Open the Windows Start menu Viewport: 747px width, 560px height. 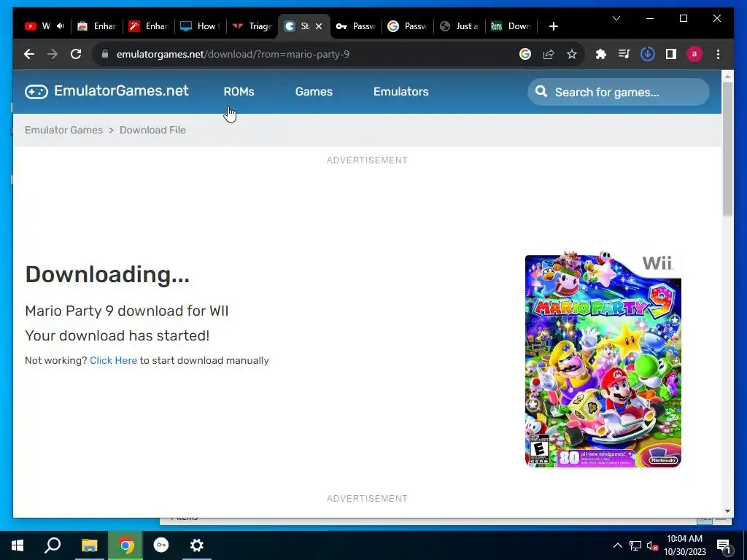click(x=18, y=545)
